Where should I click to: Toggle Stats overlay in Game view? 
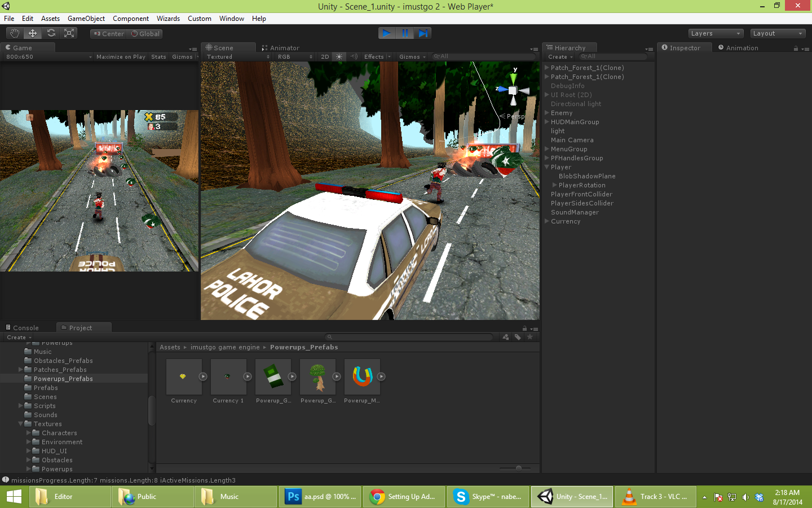tap(158, 57)
